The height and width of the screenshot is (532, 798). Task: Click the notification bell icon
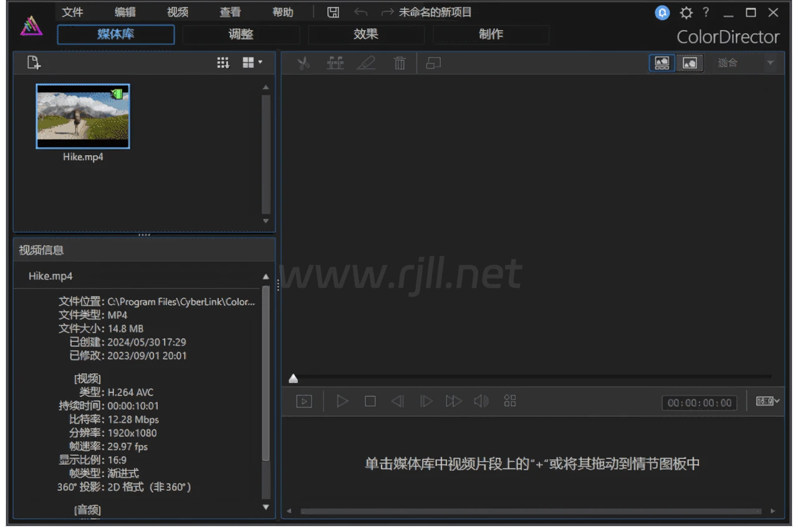[662, 12]
